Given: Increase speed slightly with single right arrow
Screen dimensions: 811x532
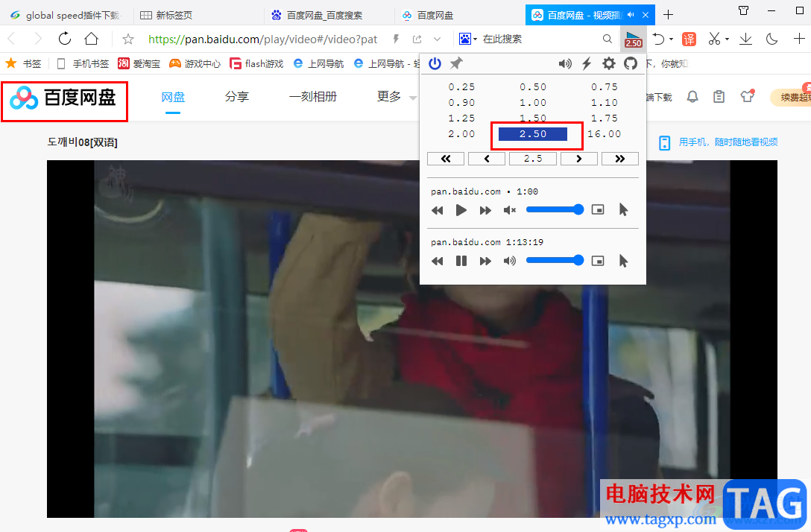Looking at the screenshot, I should click(x=579, y=159).
